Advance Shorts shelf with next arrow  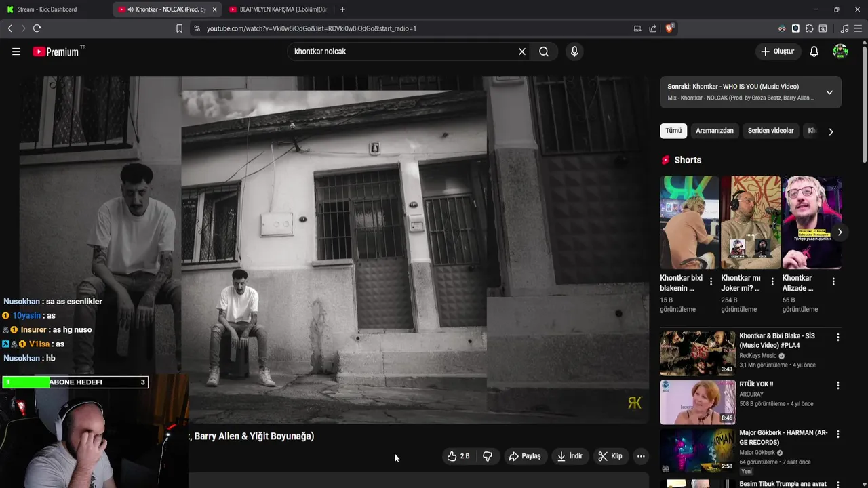840,232
